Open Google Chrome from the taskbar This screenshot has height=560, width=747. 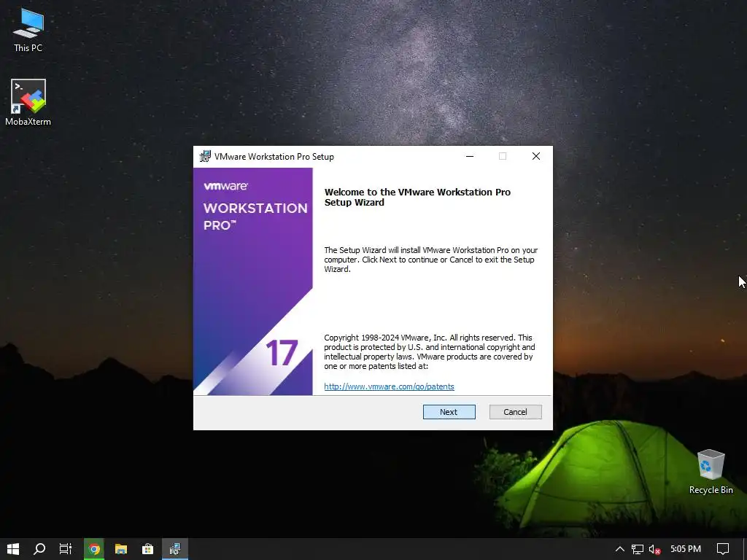click(x=94, y=549)
